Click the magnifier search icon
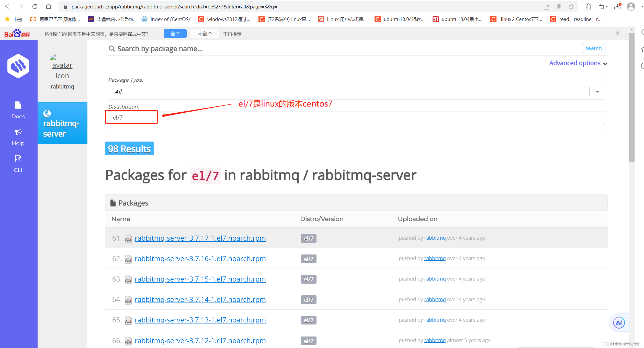Screen dimensions: 644x348 point(112,49)
